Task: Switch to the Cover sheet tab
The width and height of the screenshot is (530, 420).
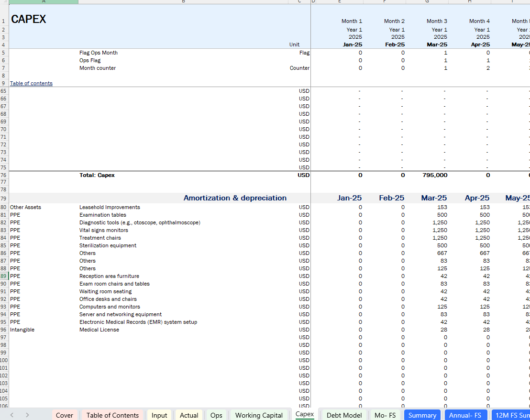Action: [64, 415]
